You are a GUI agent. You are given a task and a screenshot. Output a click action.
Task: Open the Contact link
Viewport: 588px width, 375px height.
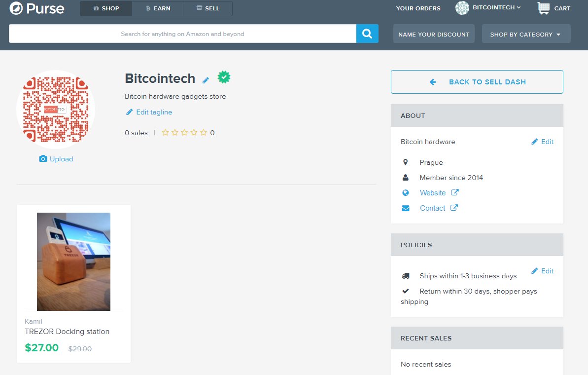(439, 208)
